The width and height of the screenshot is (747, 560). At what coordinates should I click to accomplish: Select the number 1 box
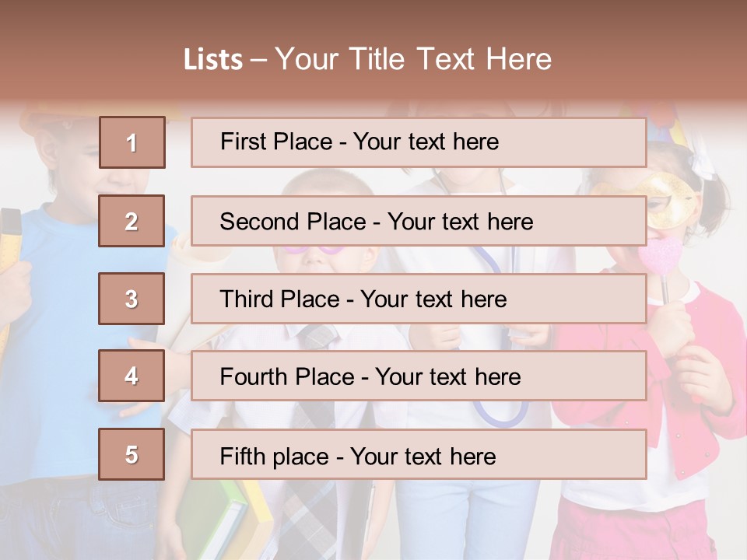tap(132, 142)
